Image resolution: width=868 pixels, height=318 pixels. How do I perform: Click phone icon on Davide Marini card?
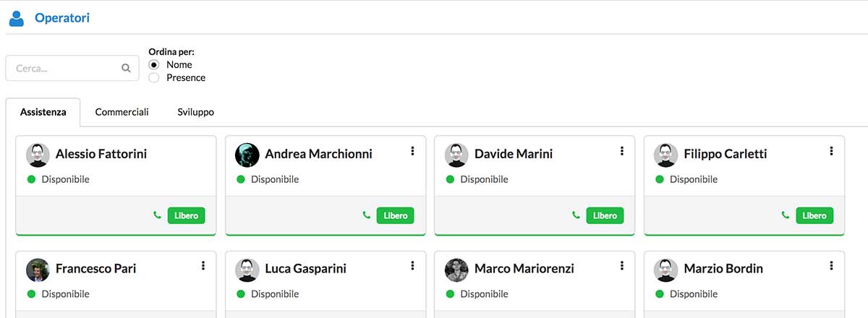pos(576,215)
